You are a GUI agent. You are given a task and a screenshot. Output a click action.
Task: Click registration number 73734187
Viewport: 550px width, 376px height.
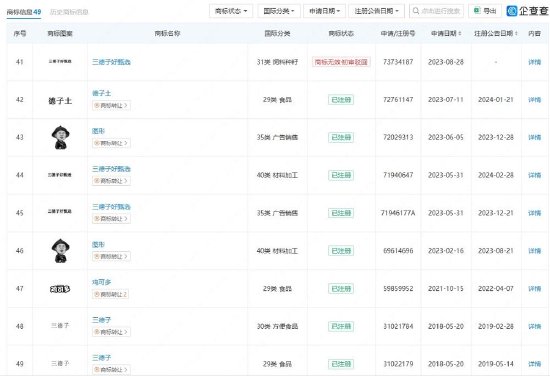pyautogui.click(x=398, y=62)
